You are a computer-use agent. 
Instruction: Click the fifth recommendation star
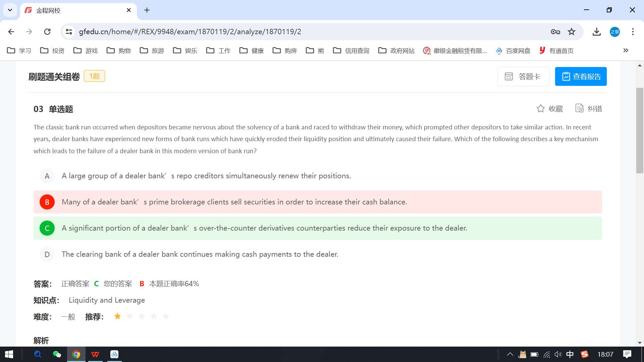click(166, 316)
